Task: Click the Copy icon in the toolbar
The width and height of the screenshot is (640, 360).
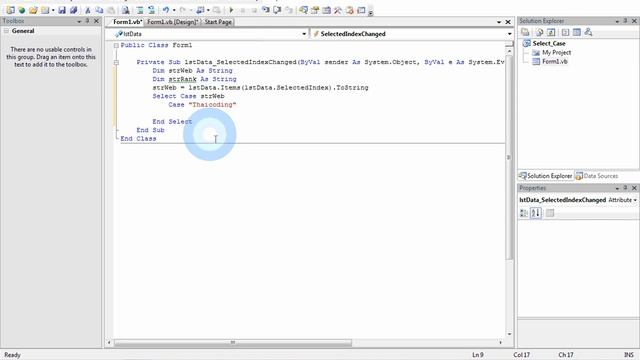Action: click(99, 10)
